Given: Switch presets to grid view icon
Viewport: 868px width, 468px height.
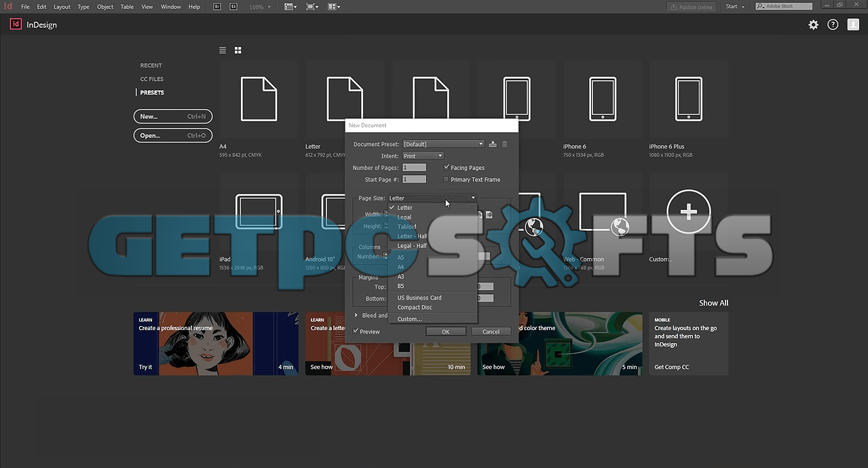Looking at the screenshot, I should (238, 50).
